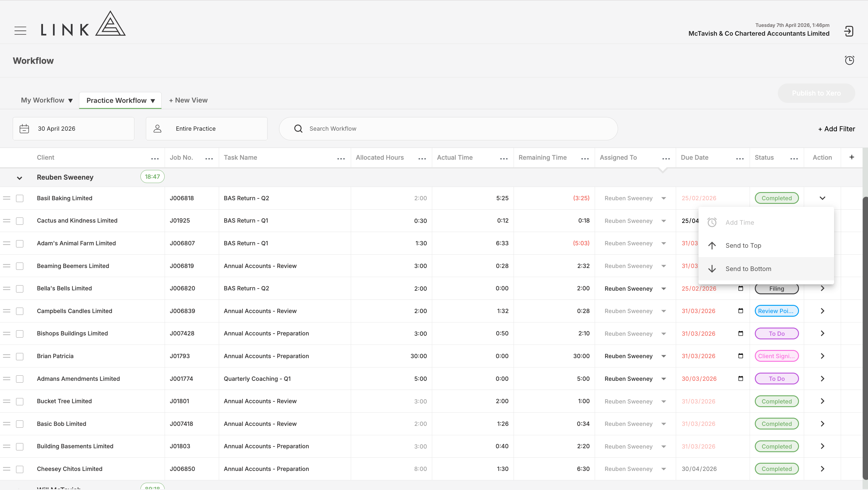Click the 18:47 hours badge
The height and width of the screenshot is (490, 868).
152,176
